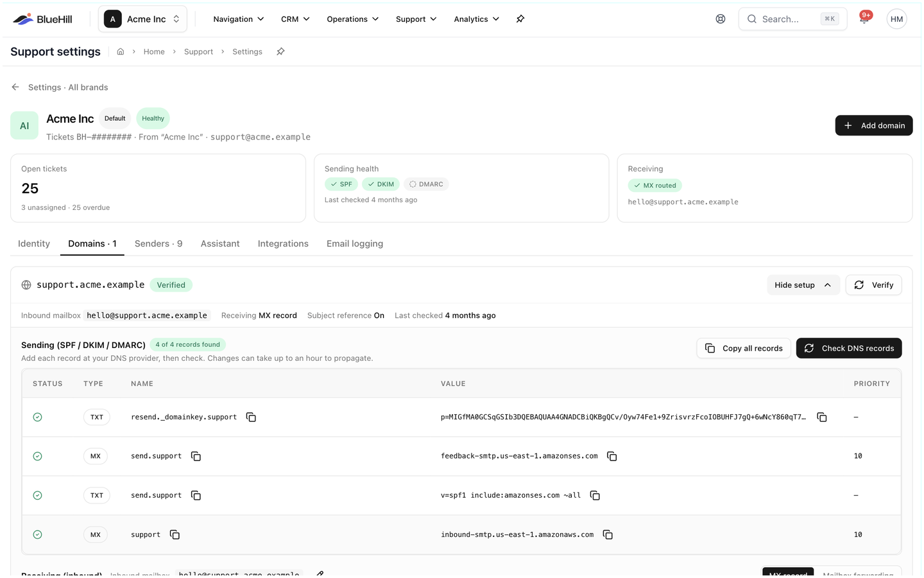
Task: Open the Support dropdown in the top bar
Action: click(416, 19)
